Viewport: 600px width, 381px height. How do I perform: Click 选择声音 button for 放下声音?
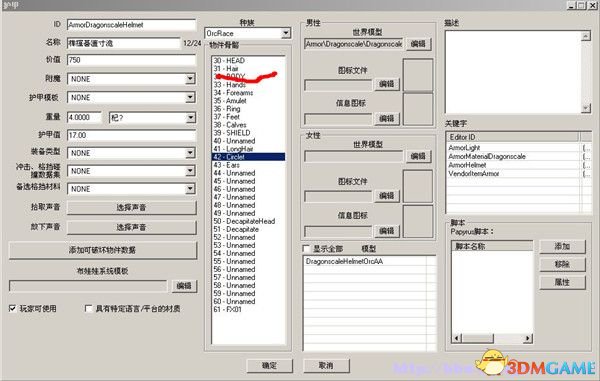pyautogui.click(x=132, y=227)
